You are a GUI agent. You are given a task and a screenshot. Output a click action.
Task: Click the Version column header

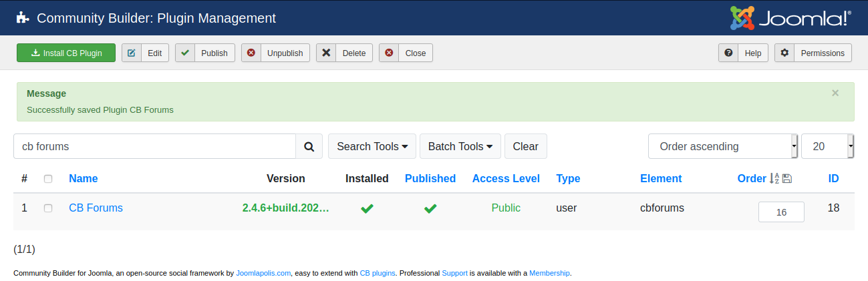coord(285,178)
